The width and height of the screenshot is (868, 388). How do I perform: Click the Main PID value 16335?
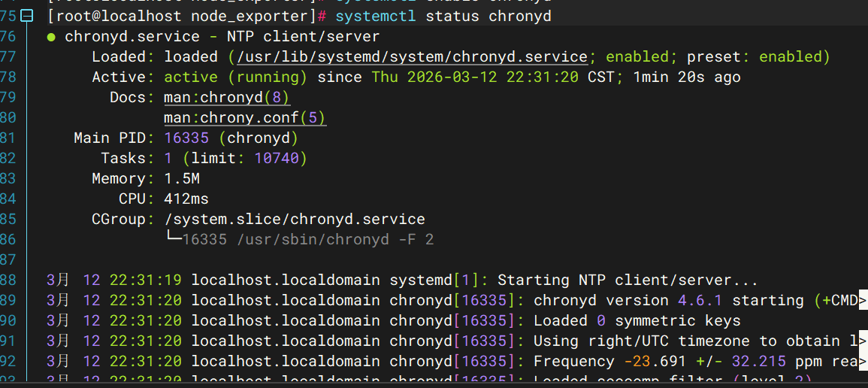pos(186,138)
